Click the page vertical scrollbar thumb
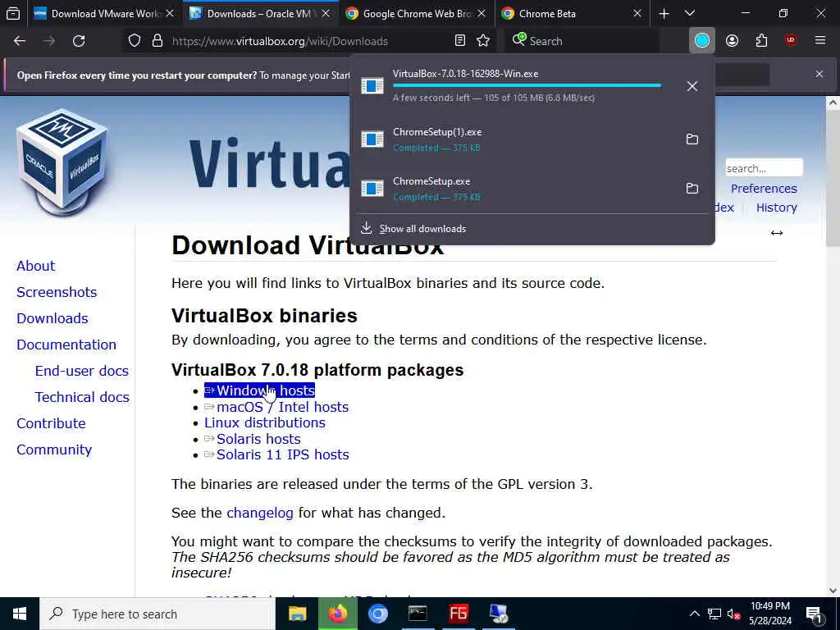This screenshot has height=630, width=840. tap(833, 180)
